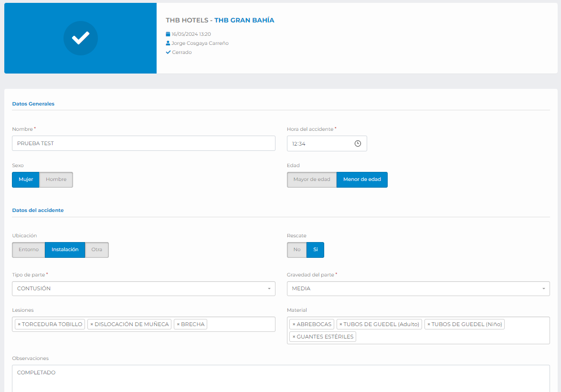Choose Entorno as the location

coord(29,250)
